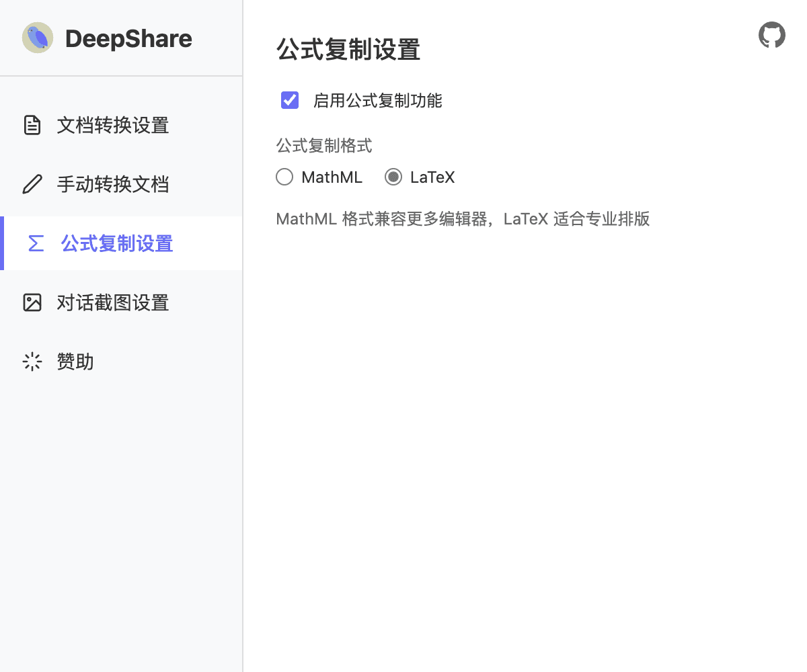Click the MathML format option label
Screen dimensions: 807x672
click(332, 177)
